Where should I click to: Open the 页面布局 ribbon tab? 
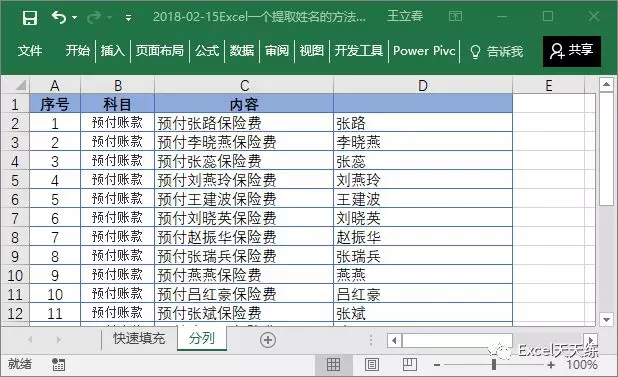[x=160, y=50]
